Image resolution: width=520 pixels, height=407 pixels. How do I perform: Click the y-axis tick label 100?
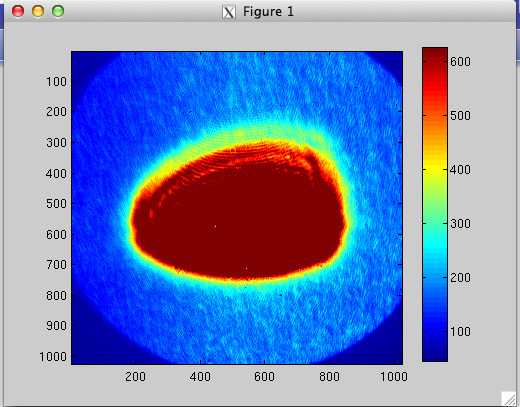pos(57,82)
